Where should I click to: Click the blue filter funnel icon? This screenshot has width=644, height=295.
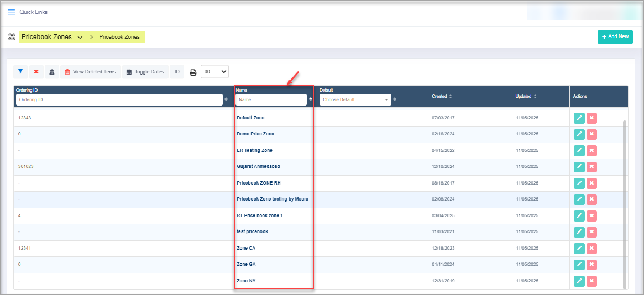pyautogui.click(x=20, y=72)
